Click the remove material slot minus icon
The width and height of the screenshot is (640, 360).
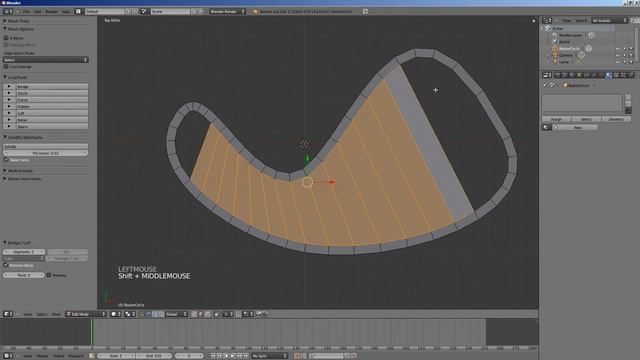[628, 104]
